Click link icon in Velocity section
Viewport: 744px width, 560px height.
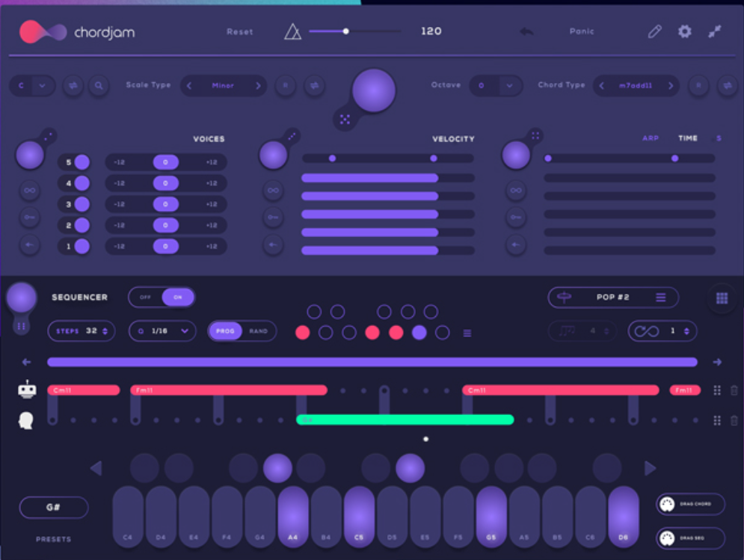[x=273, y=191]
